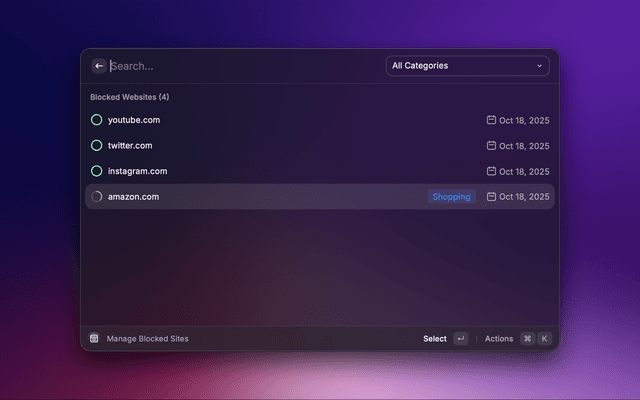The width and height of the screenshot is (640, 400).
Task: Open the All Categories dropdown
Action: click(x=466, y=66)
